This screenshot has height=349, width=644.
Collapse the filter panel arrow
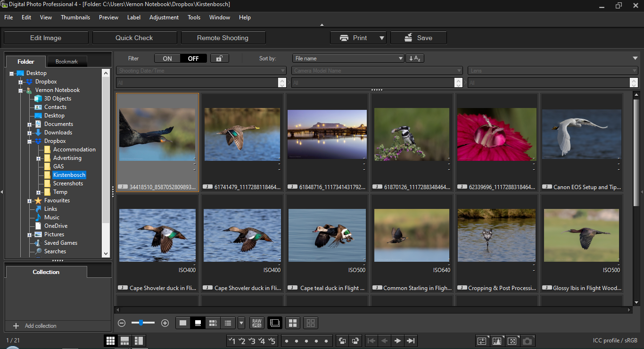point(636,58)
